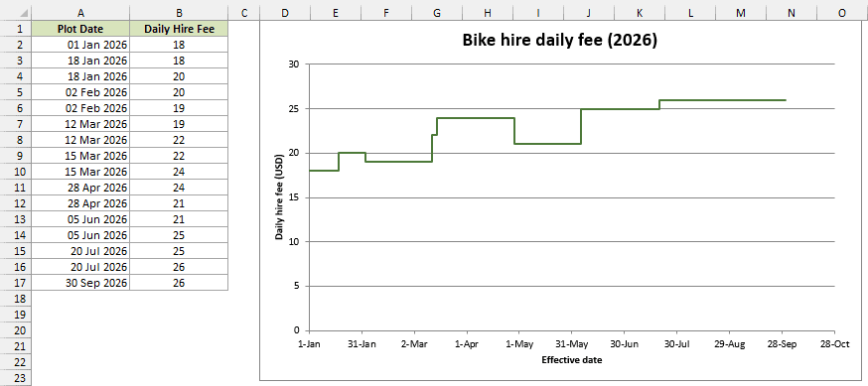Select row 23 header
This screenshot has height=386, width=868.
click(x=16, y=378)
